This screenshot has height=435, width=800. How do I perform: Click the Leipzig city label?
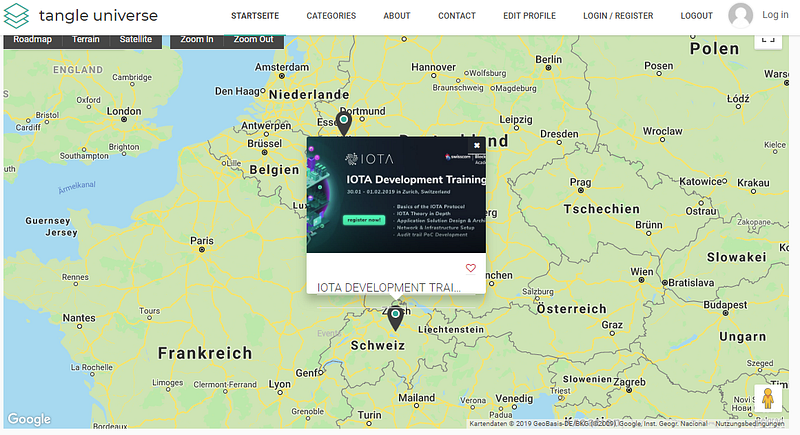click(x=516, y=119)
